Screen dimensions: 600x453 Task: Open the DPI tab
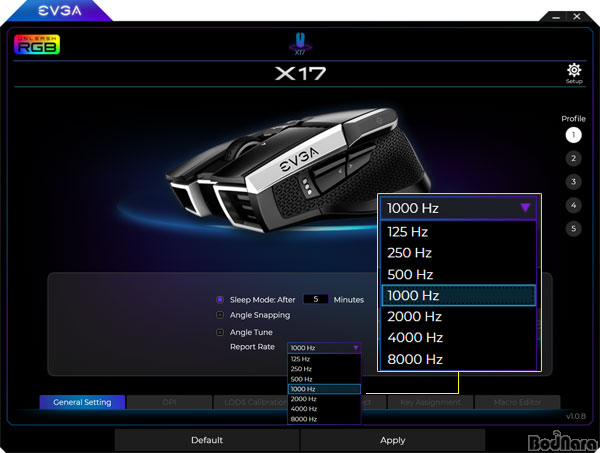click(170, 402)
